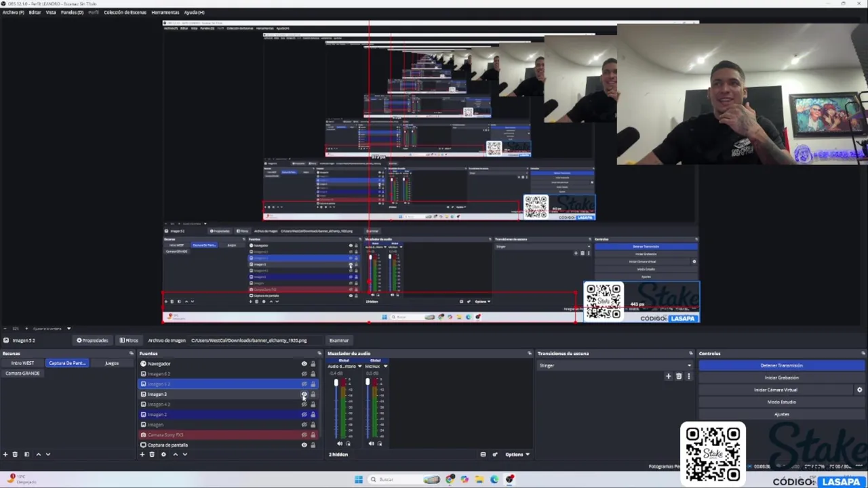Image resolution: width=868 pixels, height=488 pixels.
Task: Open Colección de Escenas menu
Action: [125, 12]
